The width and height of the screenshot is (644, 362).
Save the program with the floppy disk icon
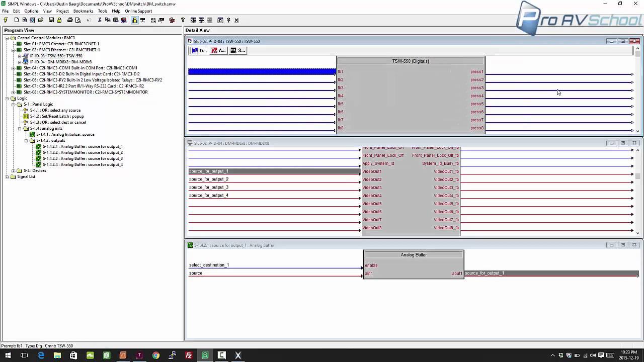[51, 20]
